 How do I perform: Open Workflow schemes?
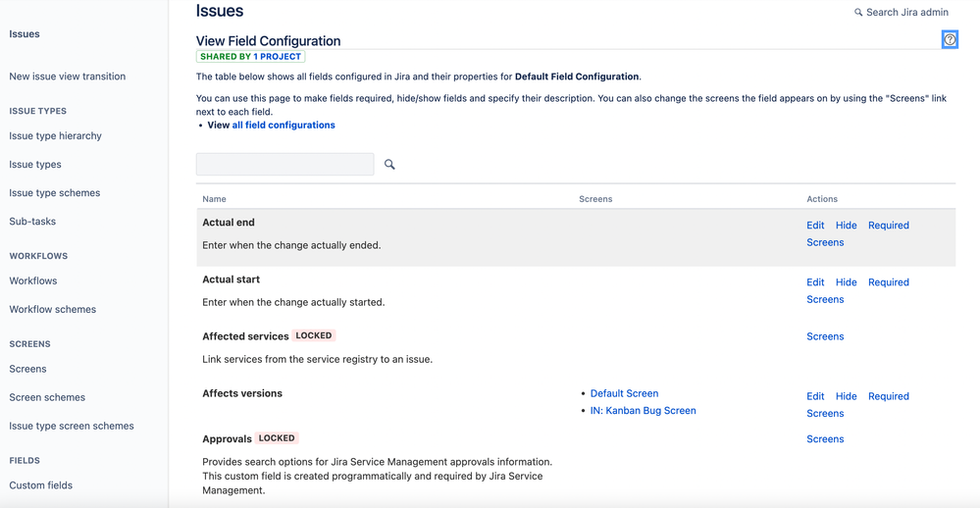coord(53,309)
